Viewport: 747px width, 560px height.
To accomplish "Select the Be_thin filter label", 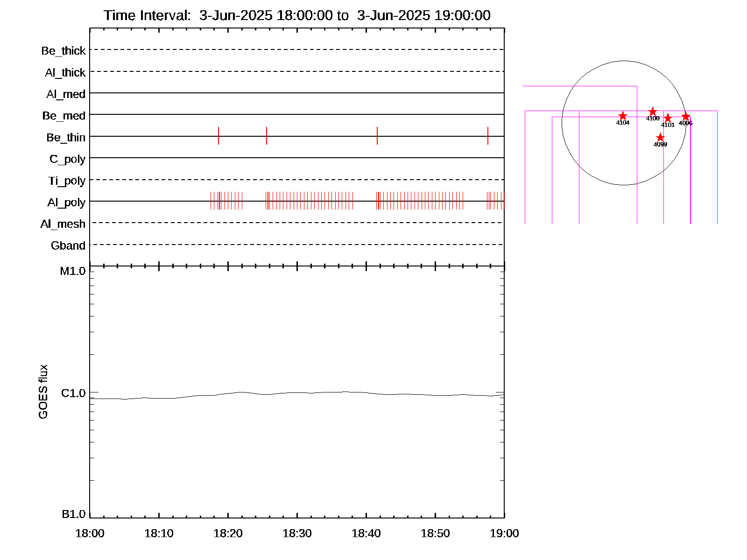I will [66, 138].
